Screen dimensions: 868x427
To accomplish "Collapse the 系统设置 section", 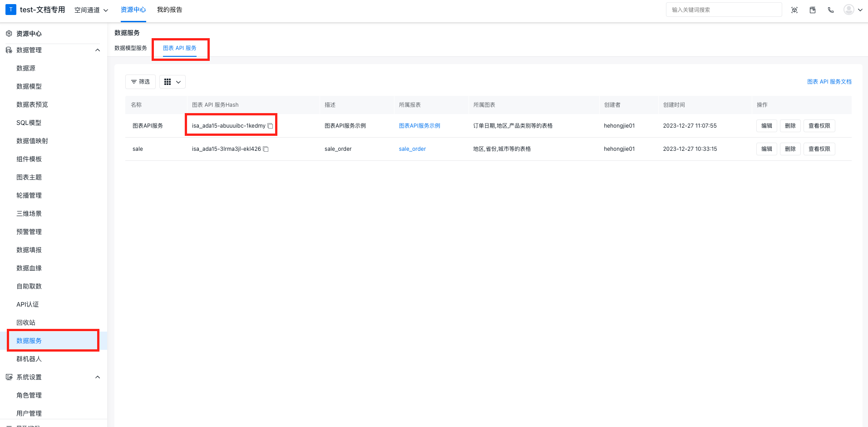I will [98, 377].
